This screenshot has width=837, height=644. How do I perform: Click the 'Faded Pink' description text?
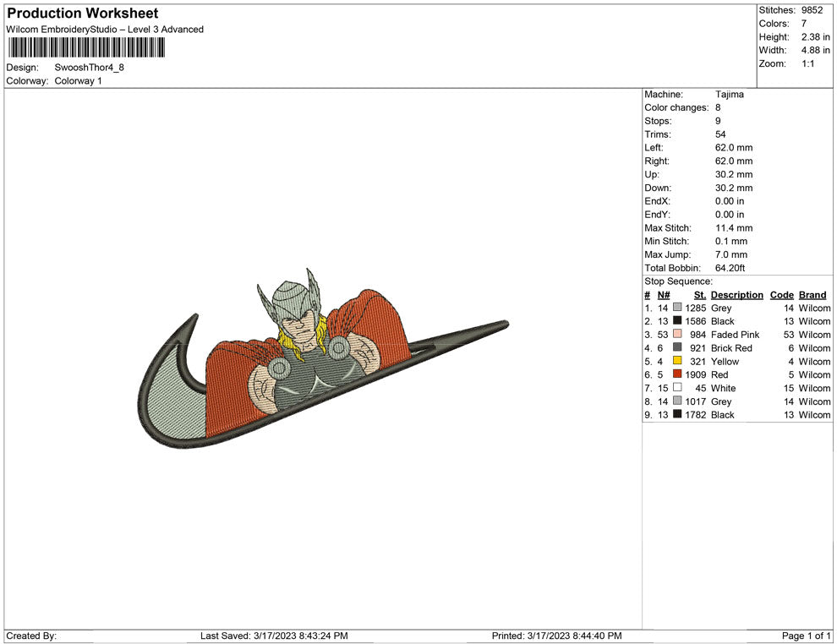735,335
